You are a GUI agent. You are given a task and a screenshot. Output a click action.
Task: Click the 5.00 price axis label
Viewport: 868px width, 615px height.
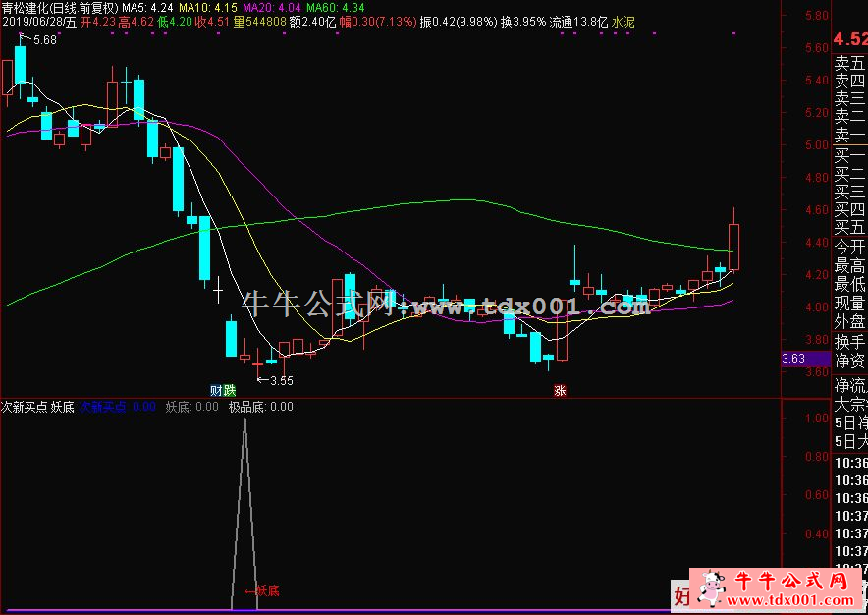point(817,145)
